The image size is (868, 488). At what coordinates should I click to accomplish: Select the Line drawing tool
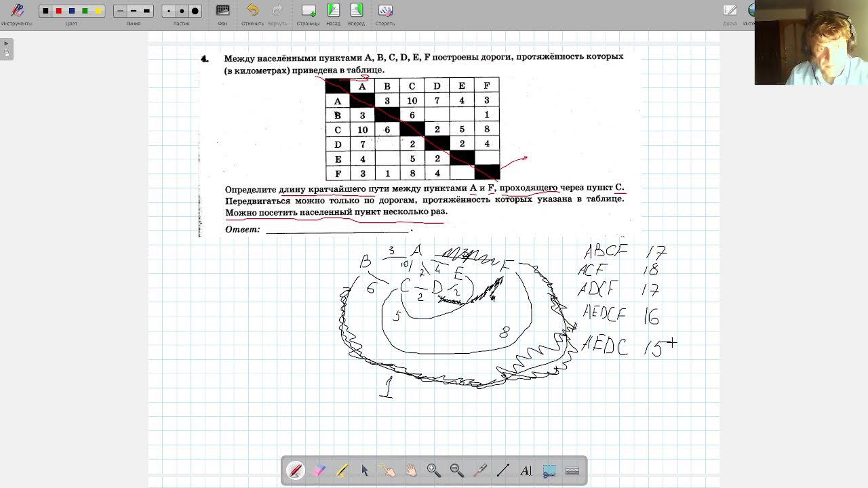(x=503, y=470)
